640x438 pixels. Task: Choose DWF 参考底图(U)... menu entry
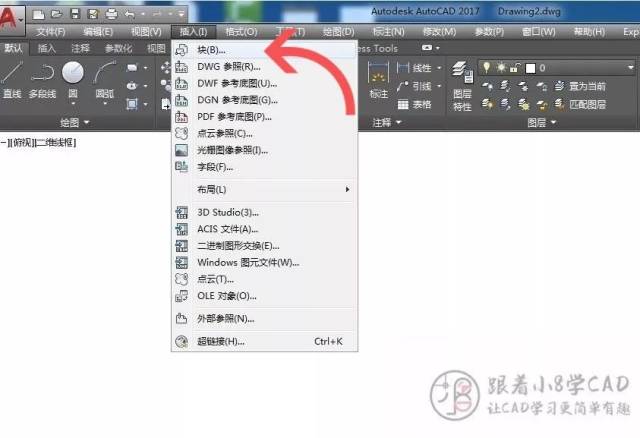click(264, 84)
